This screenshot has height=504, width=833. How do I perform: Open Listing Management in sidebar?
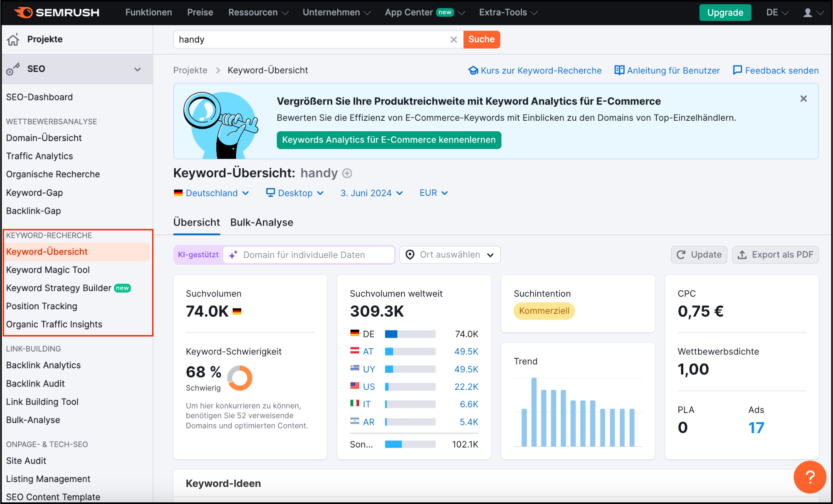pyautogui.click(x=48, y=479)
